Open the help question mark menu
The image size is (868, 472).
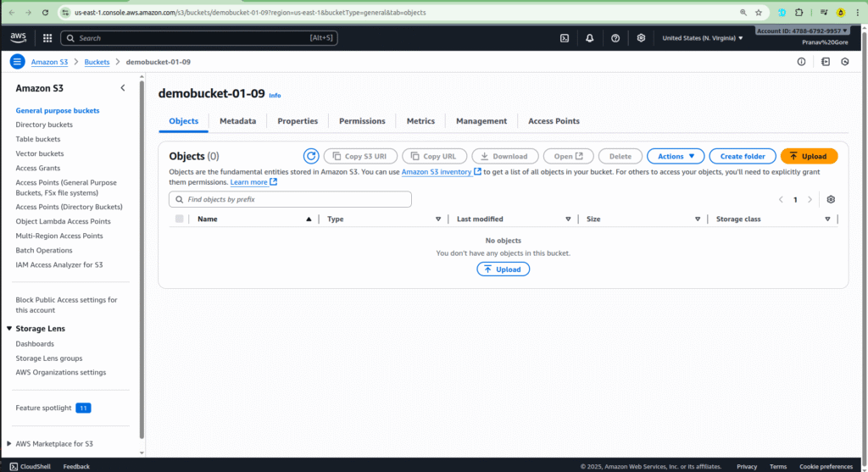[x=615, y=38]
